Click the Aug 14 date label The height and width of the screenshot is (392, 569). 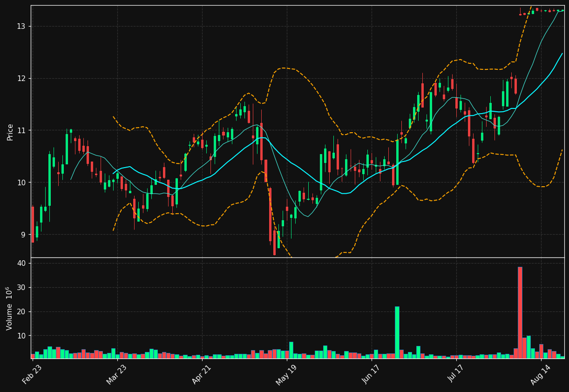[541, 374]
